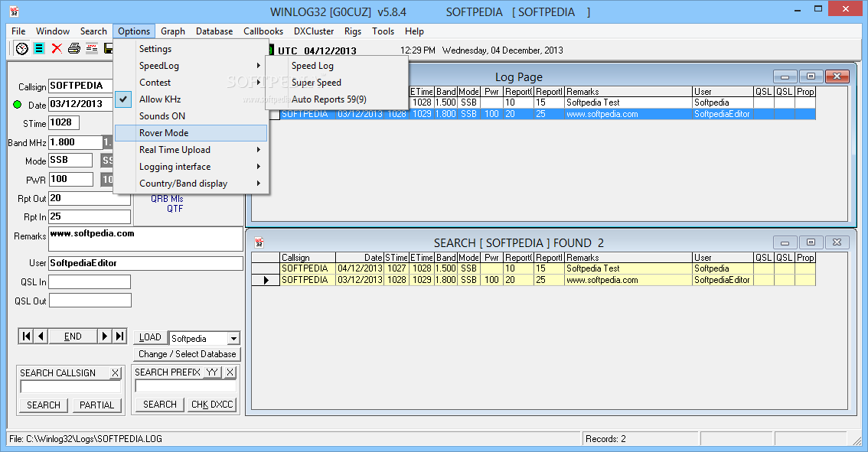Image resolution: width=868 pixels, height=452 pixels.
Task: Toggle Rover Mode in Options menu
Action: (191, 133)
